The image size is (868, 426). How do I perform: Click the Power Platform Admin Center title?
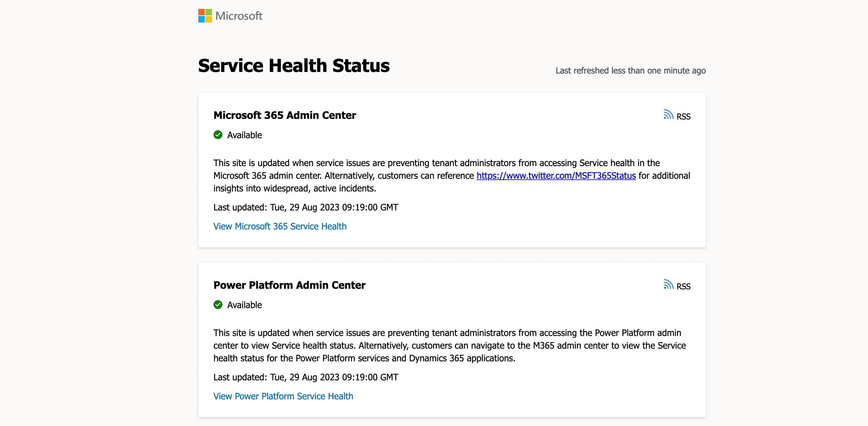point(289,285)
